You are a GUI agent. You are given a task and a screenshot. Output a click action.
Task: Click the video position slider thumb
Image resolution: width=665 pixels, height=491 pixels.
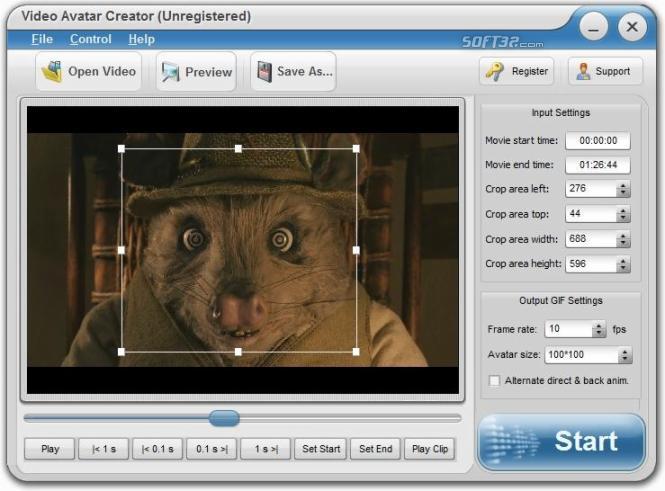click(x=224, y=418)
